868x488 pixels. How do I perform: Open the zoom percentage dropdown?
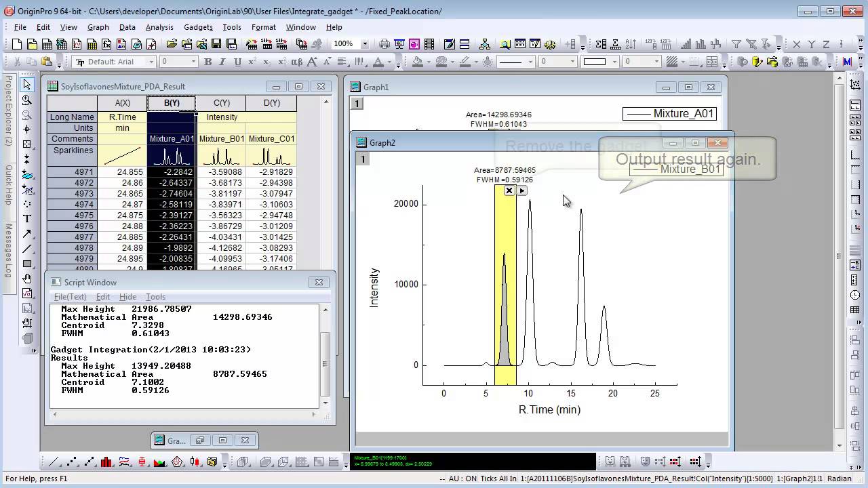(365, 44)
